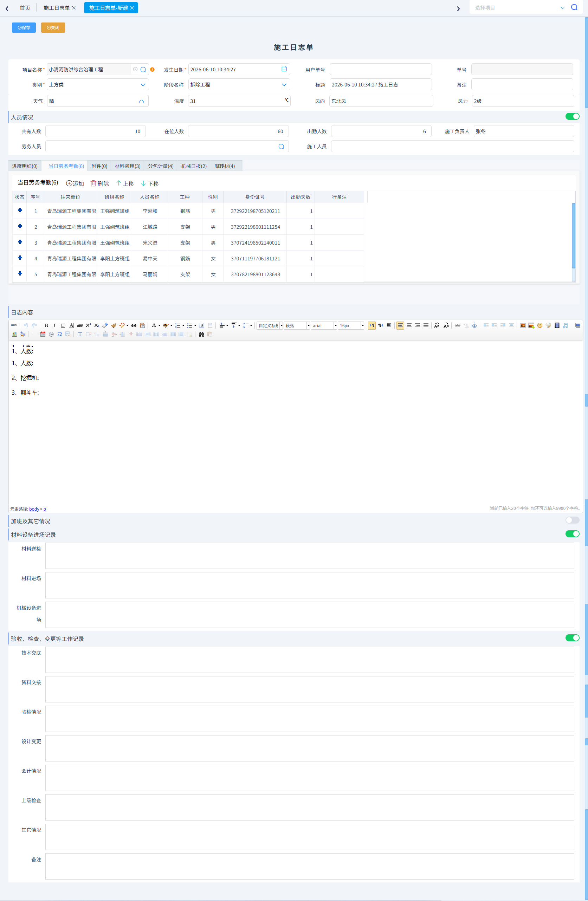Image resolution: width=588 pixels, height=901 pixels.
Task: Open the 段落 paragraph format dropdown
Action: 297,325
